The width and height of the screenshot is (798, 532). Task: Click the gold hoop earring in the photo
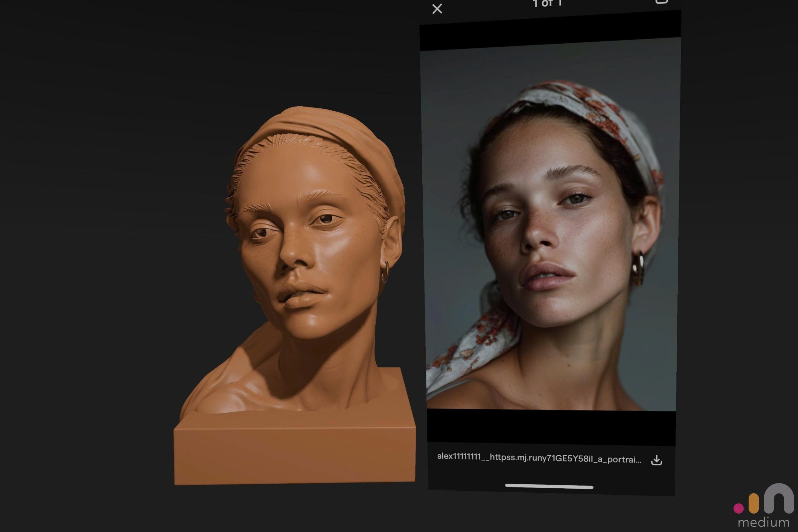638,268
